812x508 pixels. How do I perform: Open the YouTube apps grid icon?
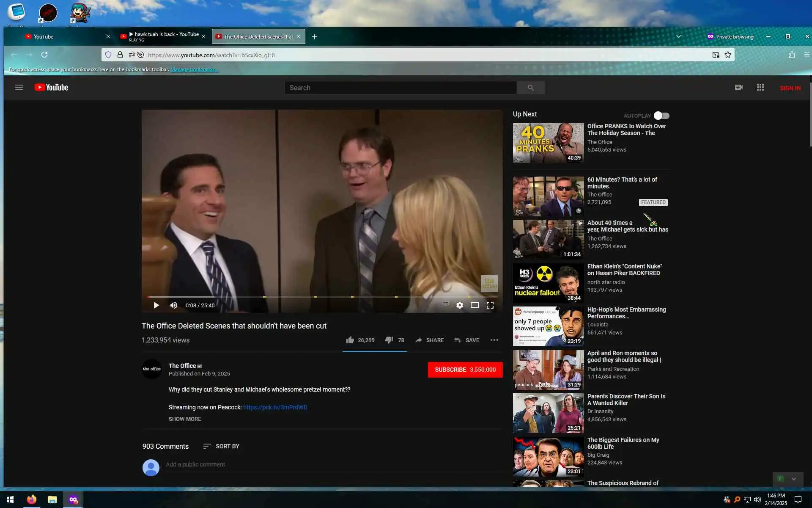[760, 87]
